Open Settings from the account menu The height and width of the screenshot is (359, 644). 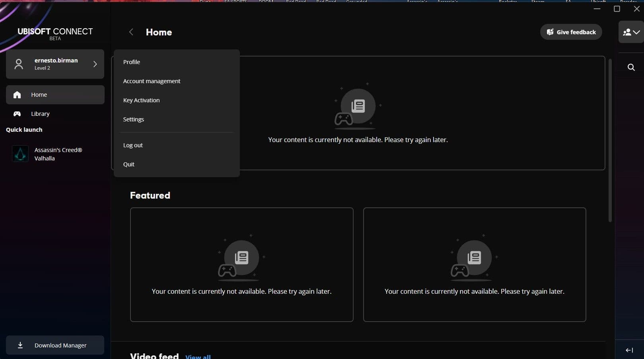[x=133, y=119]
